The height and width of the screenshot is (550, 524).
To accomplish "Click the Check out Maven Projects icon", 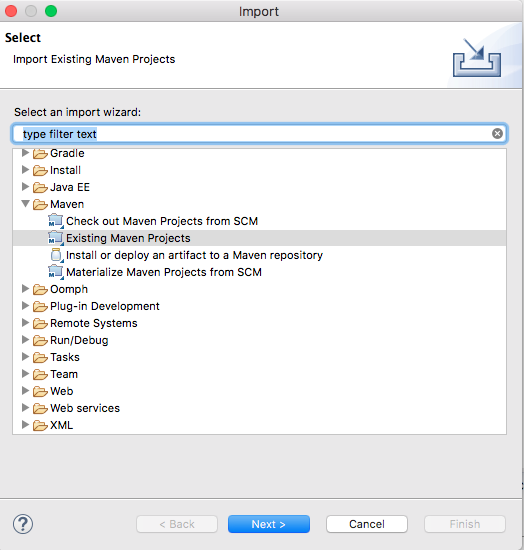I will (x=56, y=221).
